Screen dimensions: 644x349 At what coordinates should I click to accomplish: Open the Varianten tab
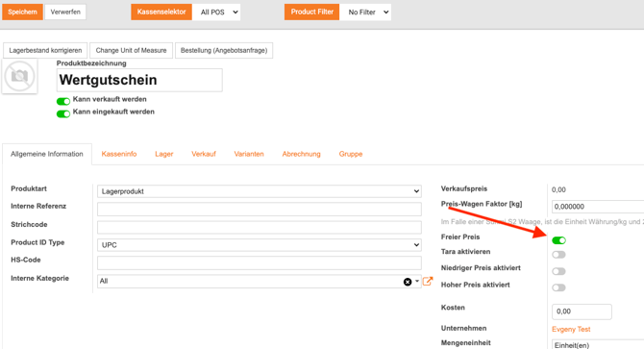[x=249, y=154]
